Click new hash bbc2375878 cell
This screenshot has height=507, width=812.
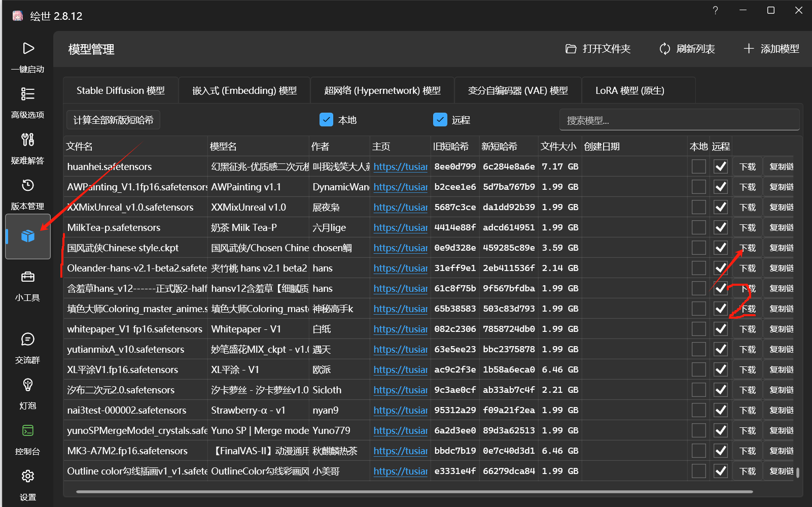(509, 349)
